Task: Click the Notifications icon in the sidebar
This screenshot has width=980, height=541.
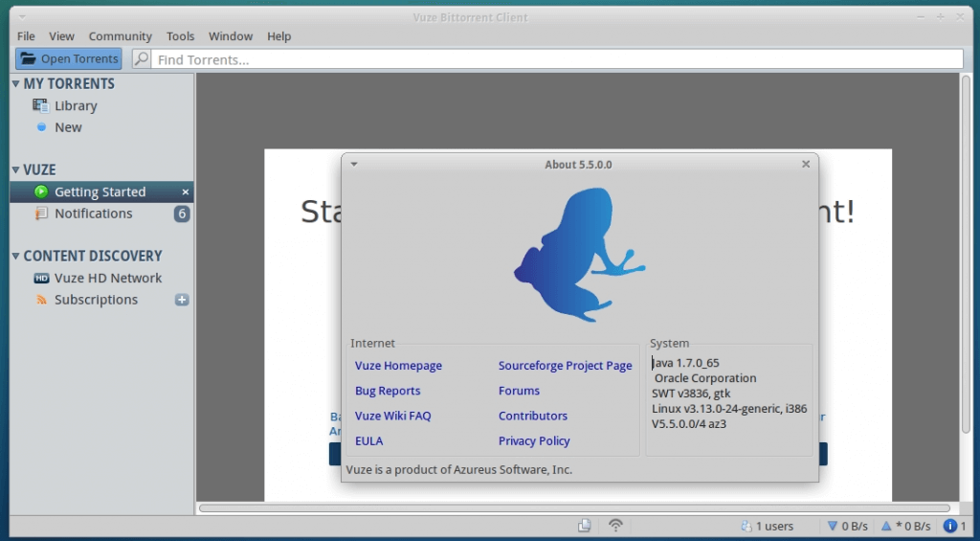Action: click(41, 214)
